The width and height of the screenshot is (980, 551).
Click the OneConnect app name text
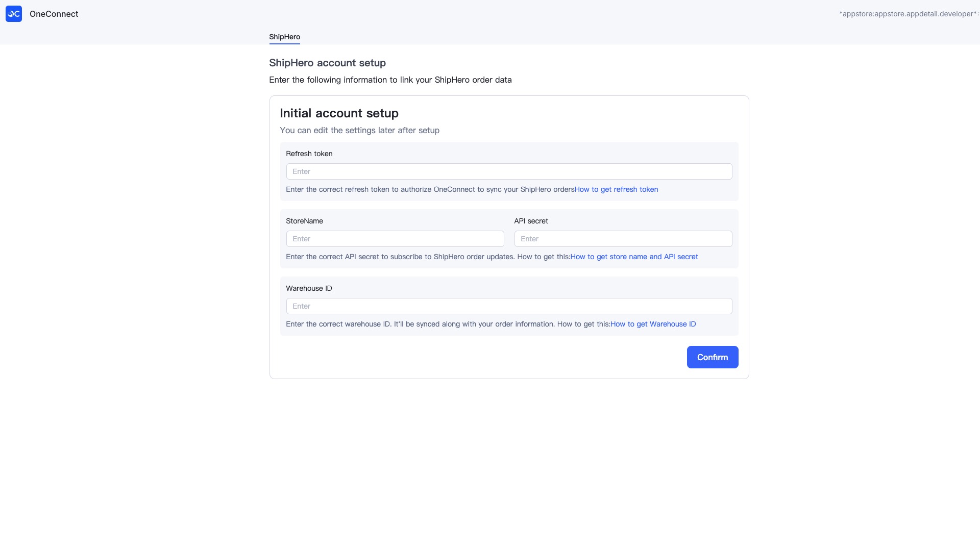point(54,14)
